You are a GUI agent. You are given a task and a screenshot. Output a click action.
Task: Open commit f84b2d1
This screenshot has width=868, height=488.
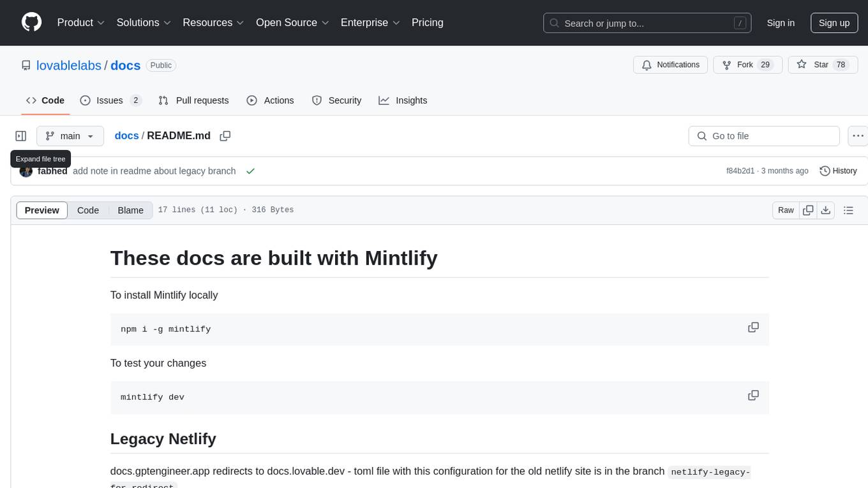pos(740,171)
